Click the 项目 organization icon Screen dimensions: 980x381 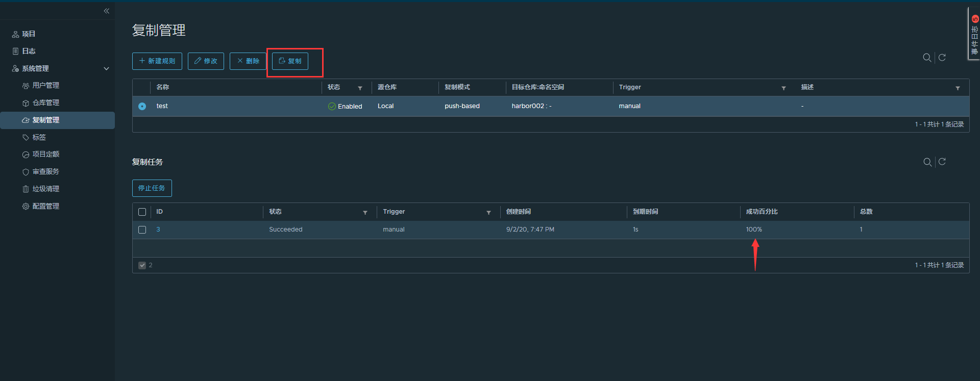coord(15,34)
